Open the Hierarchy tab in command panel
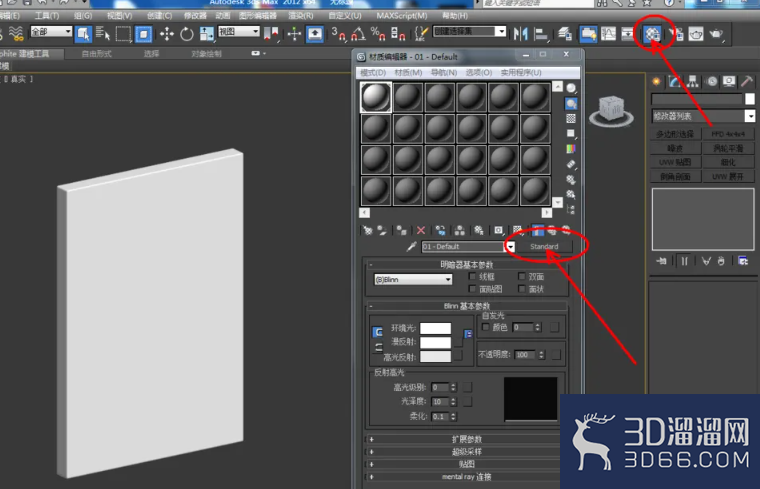 [693, 81]
